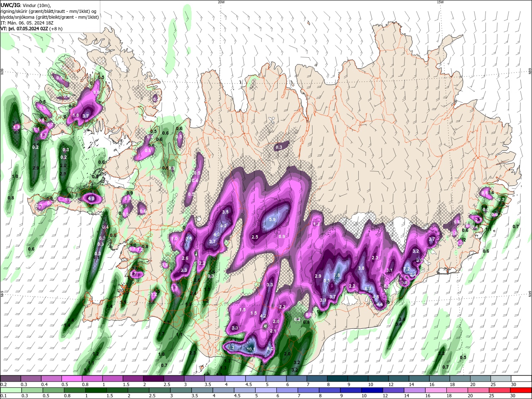
Task: Click the 5.1 value on the map
Action: click(327, 281)
